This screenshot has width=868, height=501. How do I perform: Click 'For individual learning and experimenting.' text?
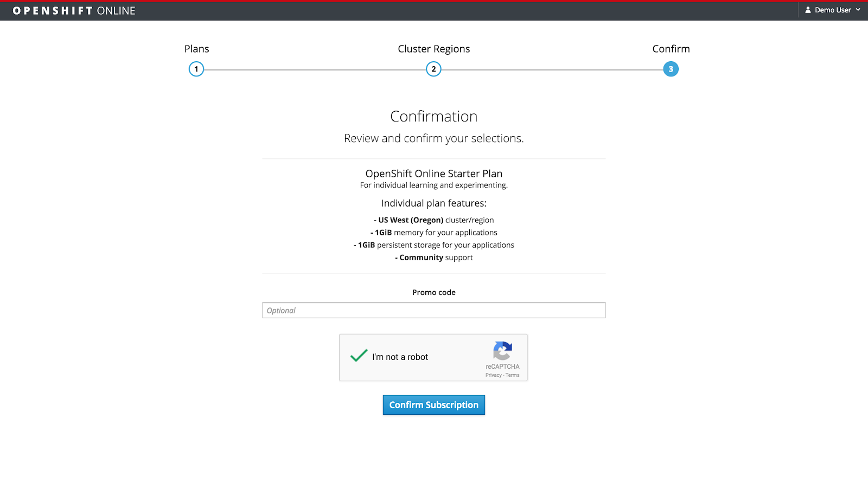click(x=434, y=185)
